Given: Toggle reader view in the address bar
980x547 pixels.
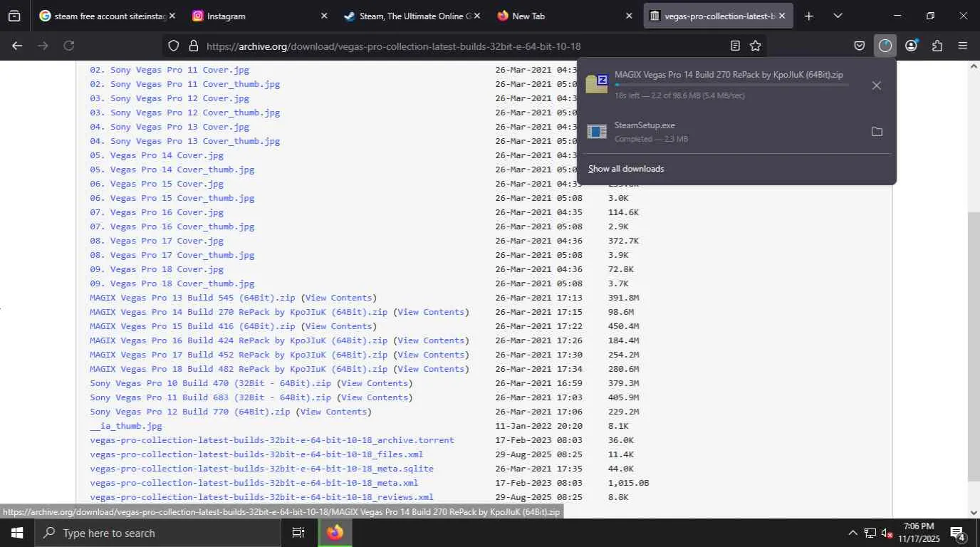Looking at the screenshot, I should point(735,46).
